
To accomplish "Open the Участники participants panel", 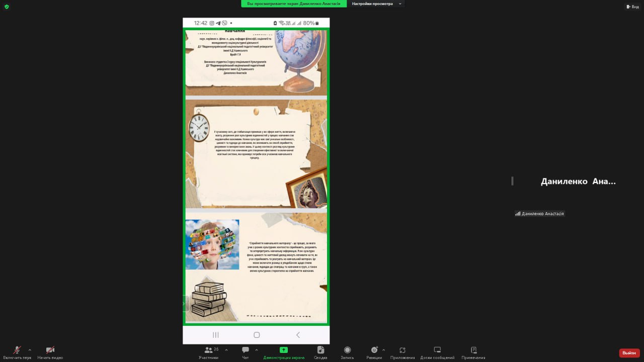I will pos(208,352).
